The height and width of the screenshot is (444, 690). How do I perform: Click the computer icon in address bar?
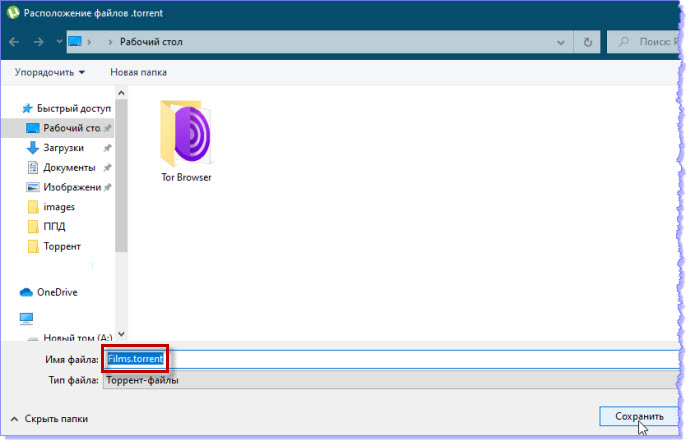click(x=75, y=42)
